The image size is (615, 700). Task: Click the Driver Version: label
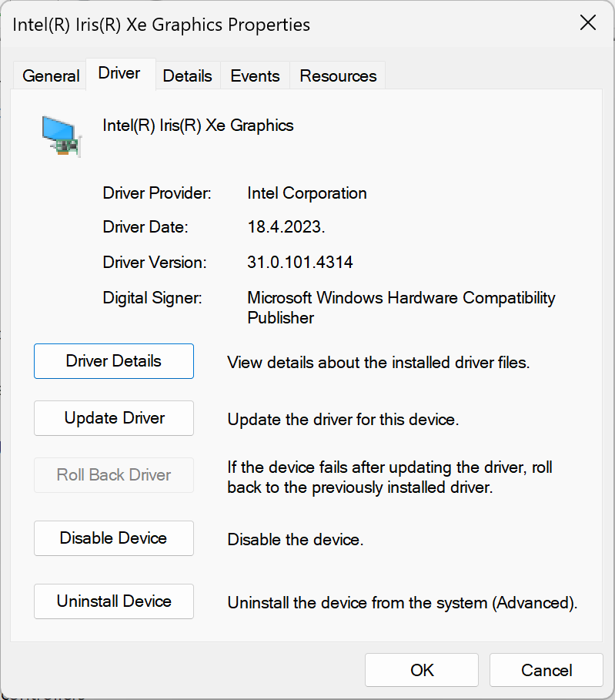tap(155, 262)
